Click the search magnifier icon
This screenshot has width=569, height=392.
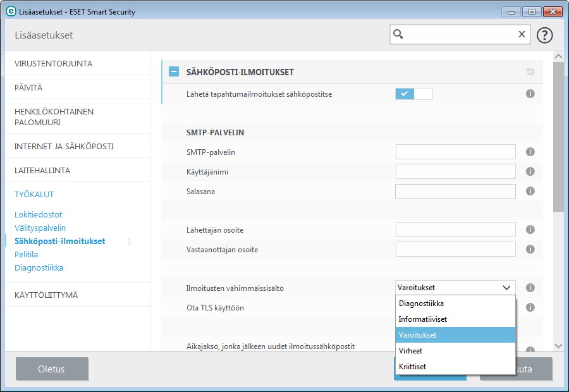[398, 34]
